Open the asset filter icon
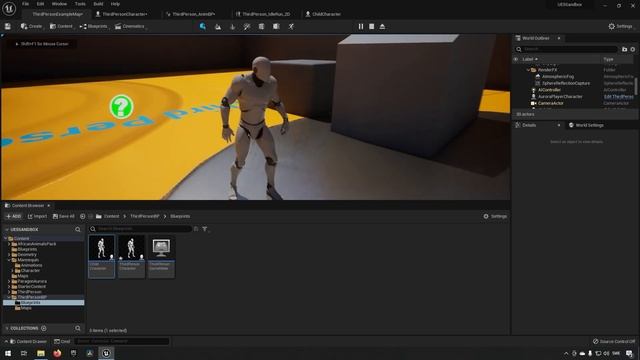 click(x=205, y=229)
